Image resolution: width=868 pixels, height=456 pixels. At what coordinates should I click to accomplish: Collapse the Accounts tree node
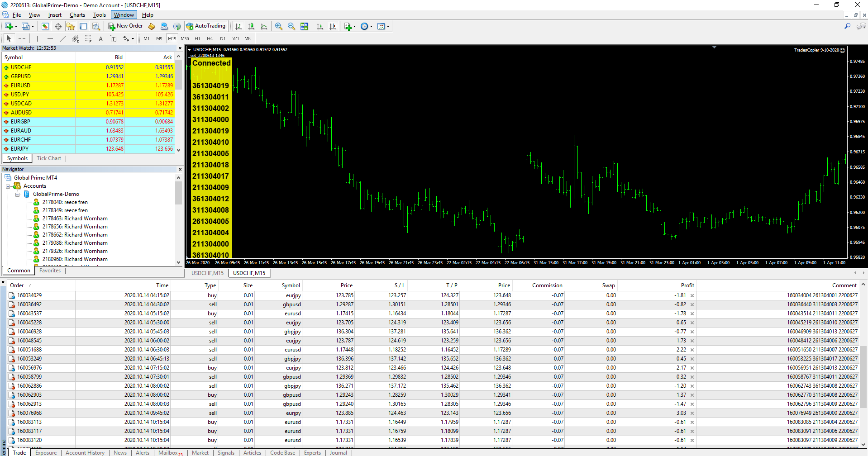click(x=8, y=186)
